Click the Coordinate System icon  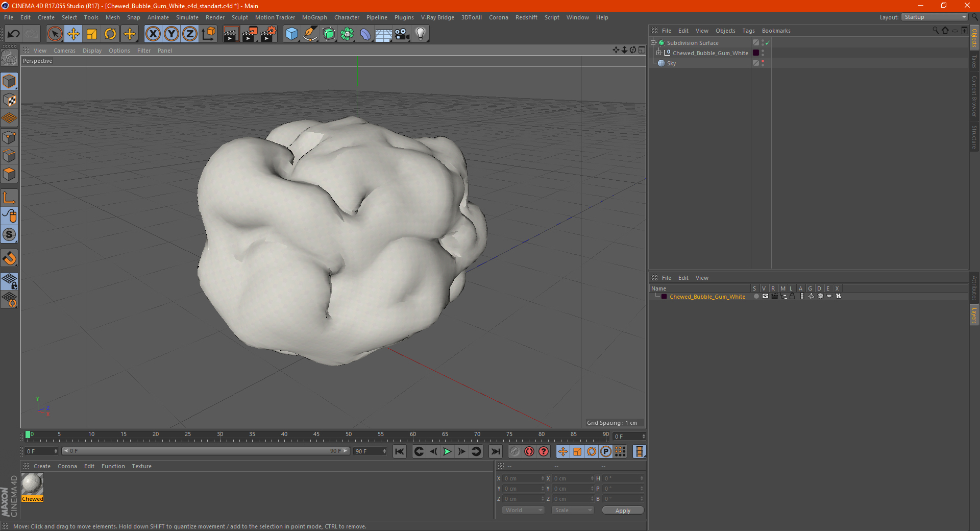pos(209,34)
